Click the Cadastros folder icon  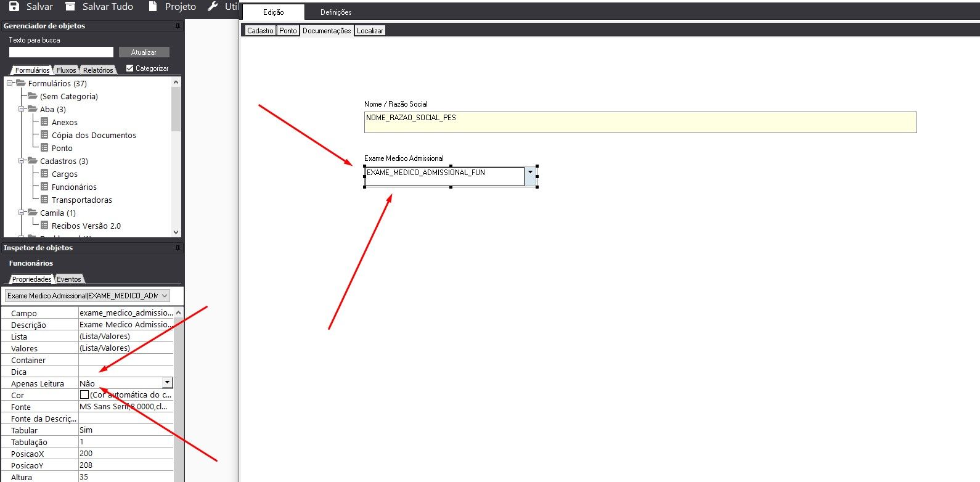[x=33, y=161]
